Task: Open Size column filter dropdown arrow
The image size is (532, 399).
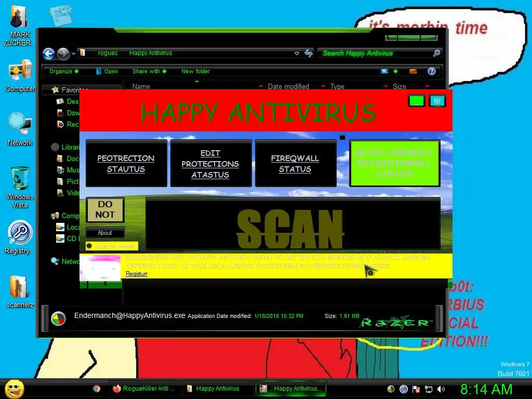Action: (427, 86)
